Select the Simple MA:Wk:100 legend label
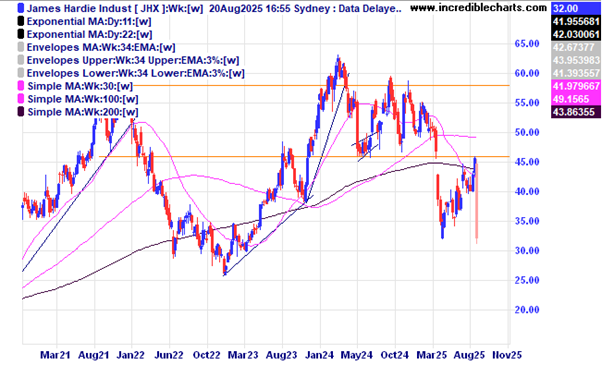The width and height of the screenshot is (602, 365). [x=83, y=99]
